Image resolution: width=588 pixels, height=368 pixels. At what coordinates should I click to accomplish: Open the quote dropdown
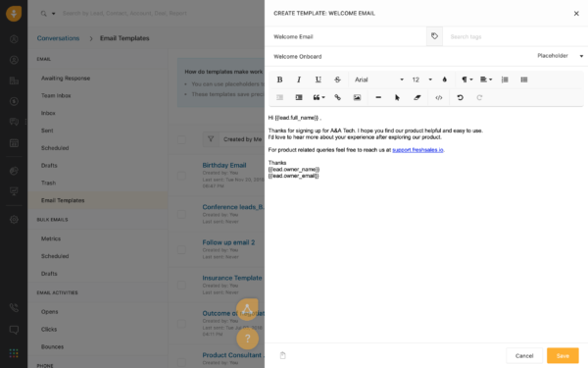click(319, 97)
